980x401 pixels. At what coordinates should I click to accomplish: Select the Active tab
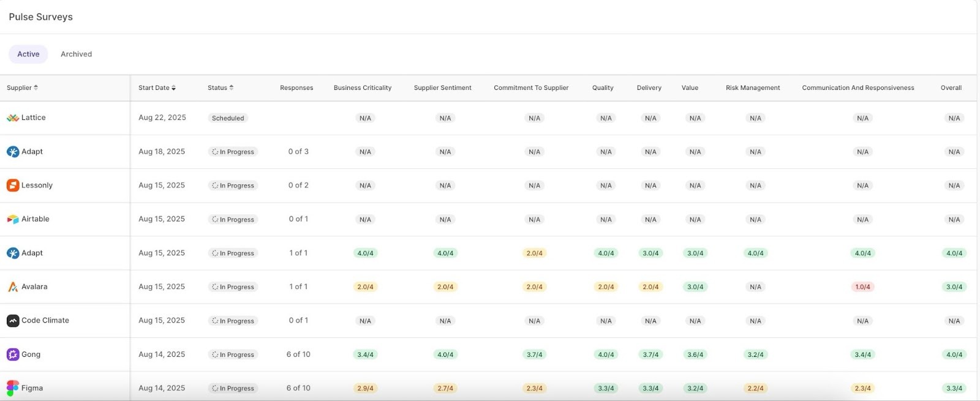coord(28,54)
